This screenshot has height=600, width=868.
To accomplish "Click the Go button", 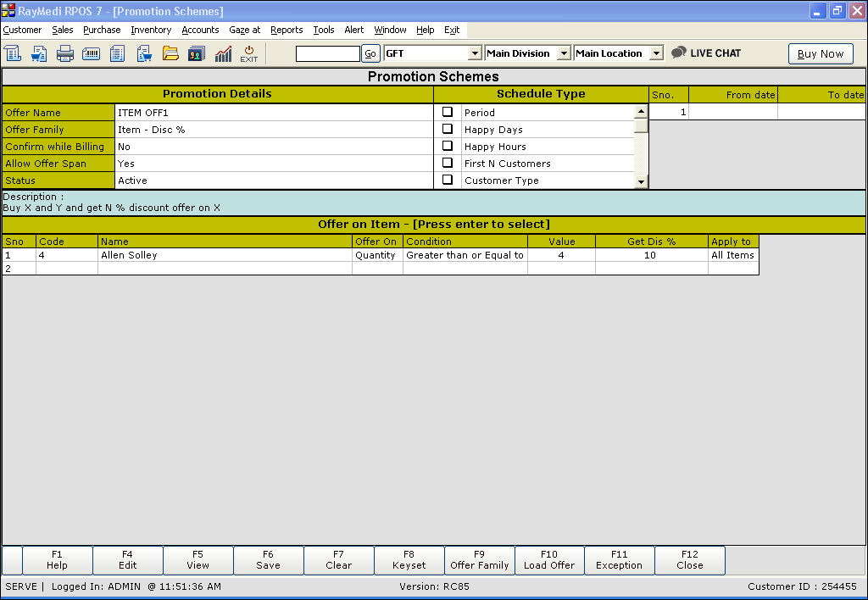I will tap(370, 53).
